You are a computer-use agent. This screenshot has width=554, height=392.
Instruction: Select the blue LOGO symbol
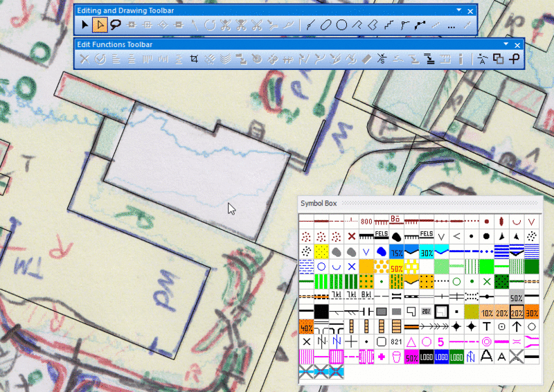441,357
